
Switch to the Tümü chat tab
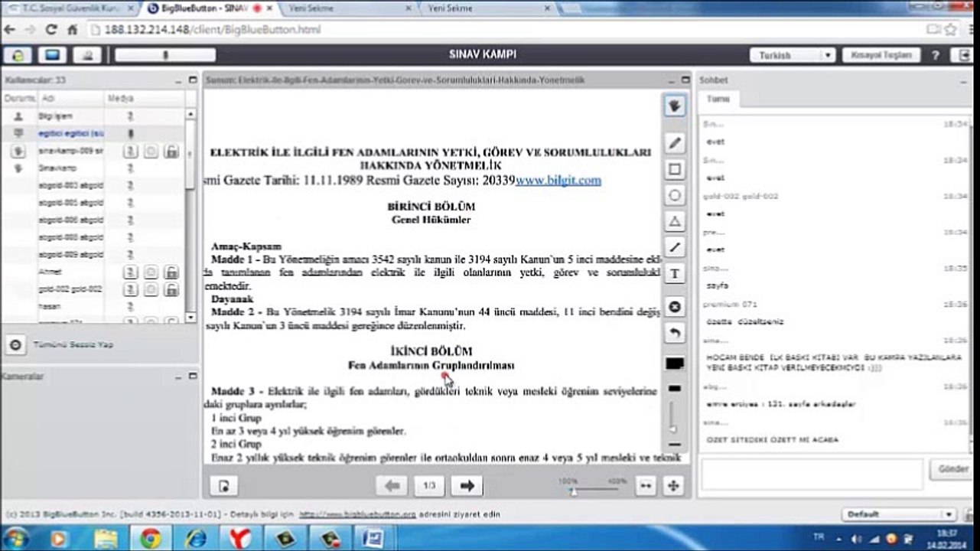click(718, 99)
